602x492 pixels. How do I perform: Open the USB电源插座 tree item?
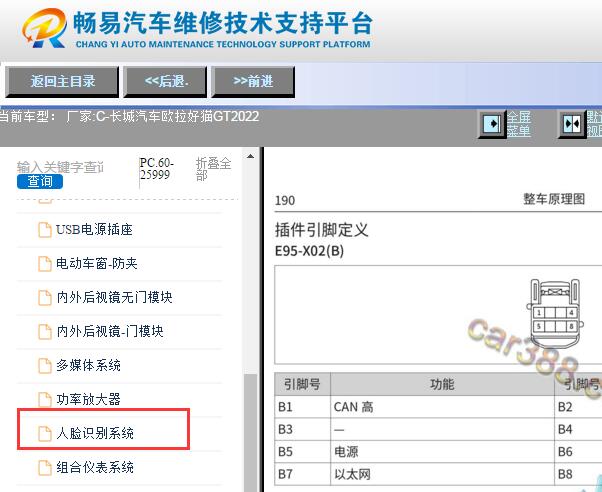click(x=94, y=230)
